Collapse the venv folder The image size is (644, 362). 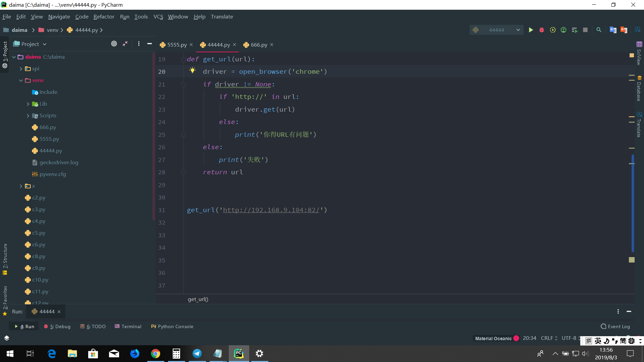[21, 80]
